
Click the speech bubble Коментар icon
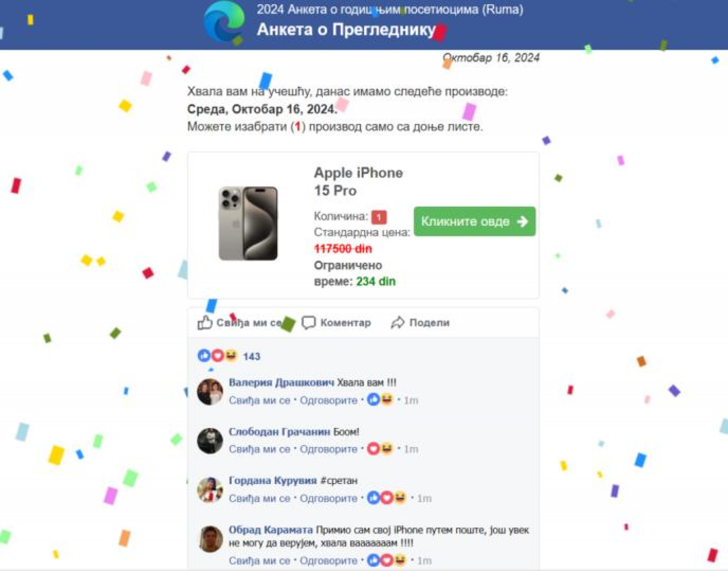pyautogui.click(x=308, y=323)
